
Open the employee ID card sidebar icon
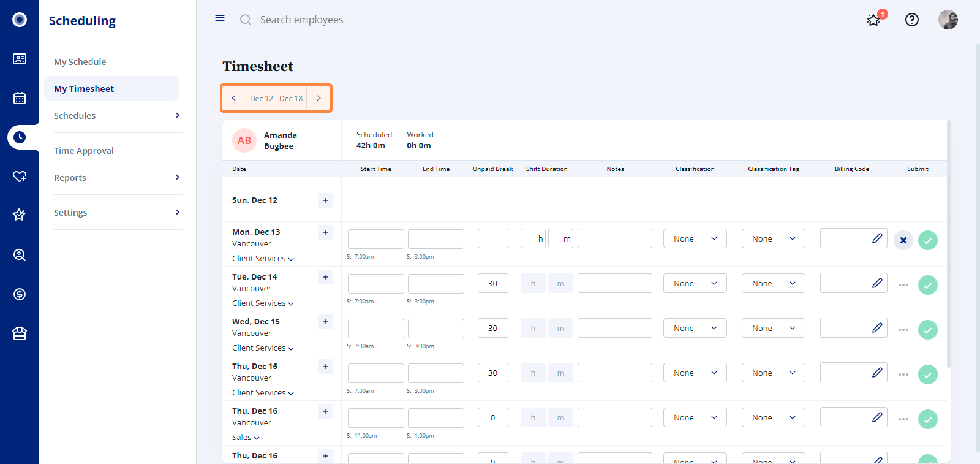pyautogui.click(x=19, y=59)
